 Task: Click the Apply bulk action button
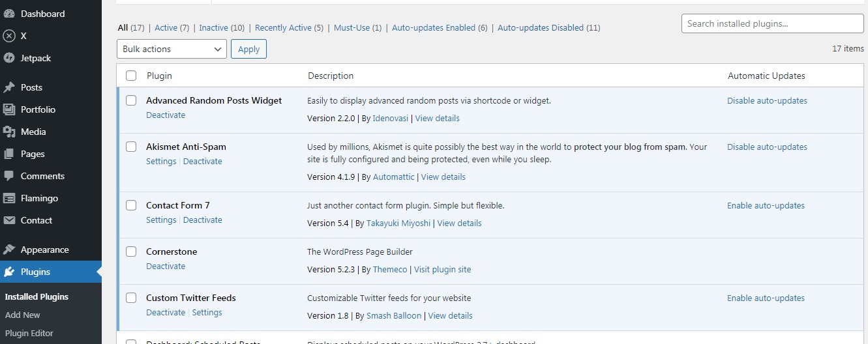[248, 49]
